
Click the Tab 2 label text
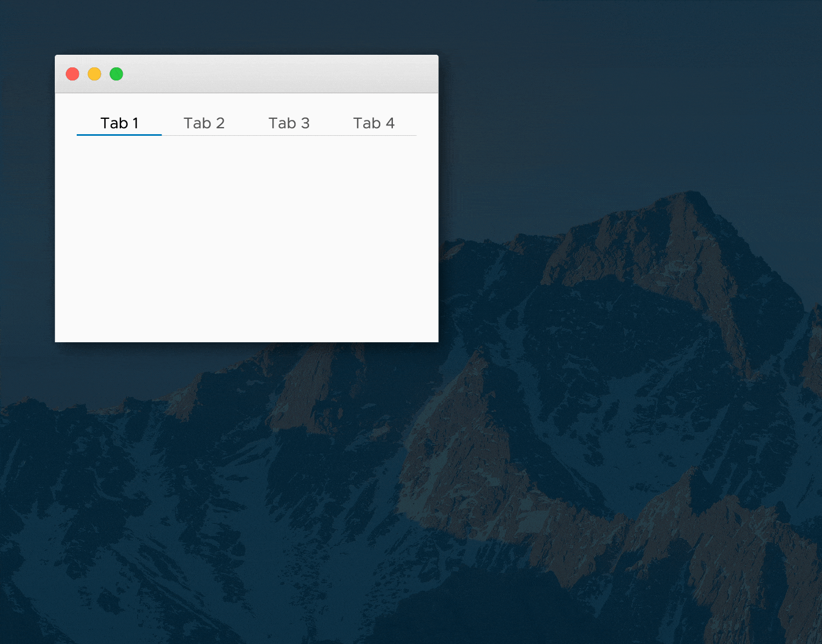click(204, 123)
